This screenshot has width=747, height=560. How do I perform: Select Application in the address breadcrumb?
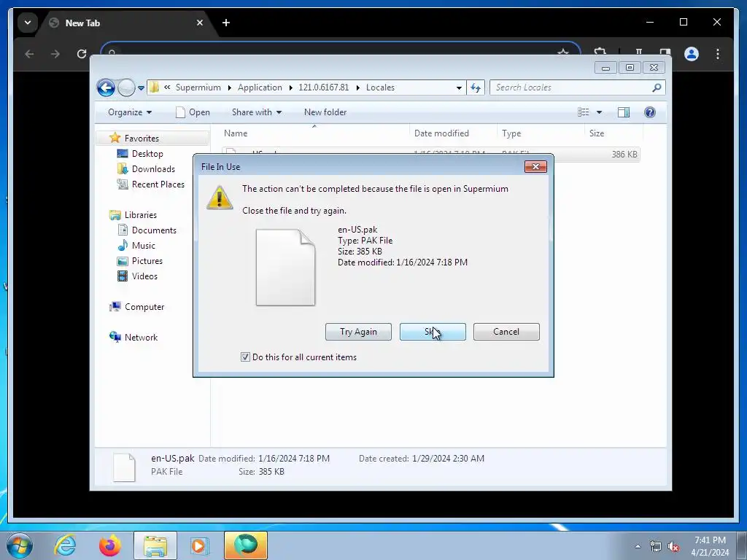(260, 87)
